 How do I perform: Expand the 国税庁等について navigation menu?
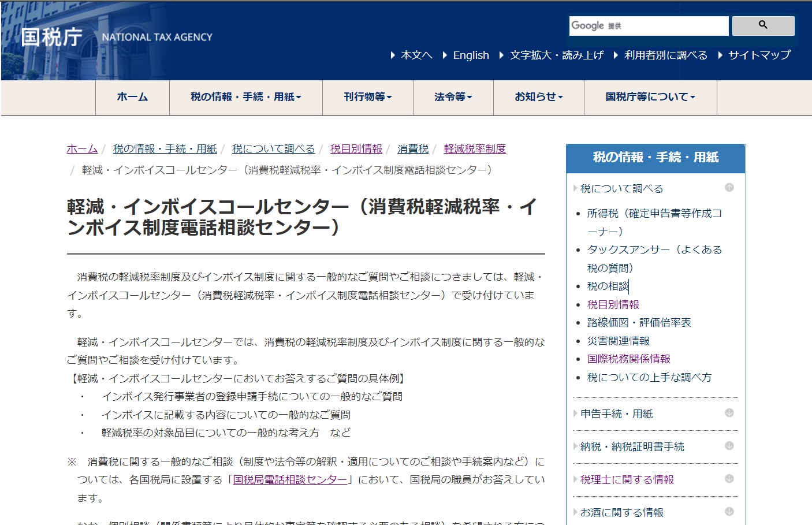point(650,97)
